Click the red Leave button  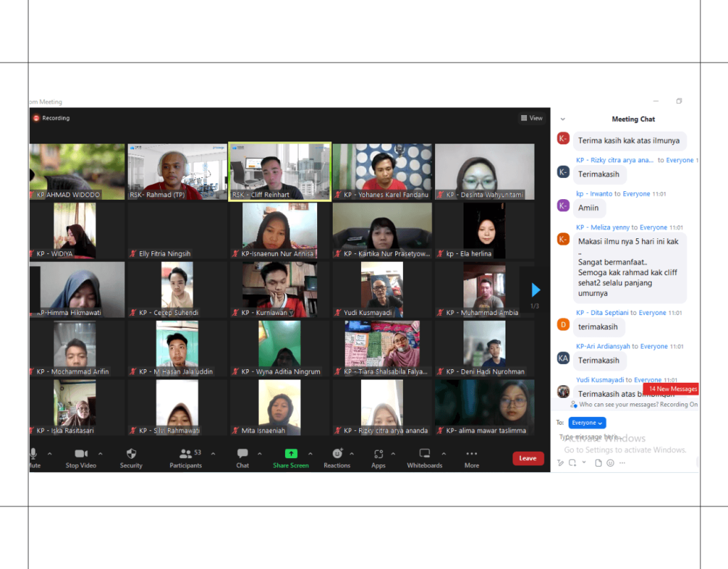[528, 459]
